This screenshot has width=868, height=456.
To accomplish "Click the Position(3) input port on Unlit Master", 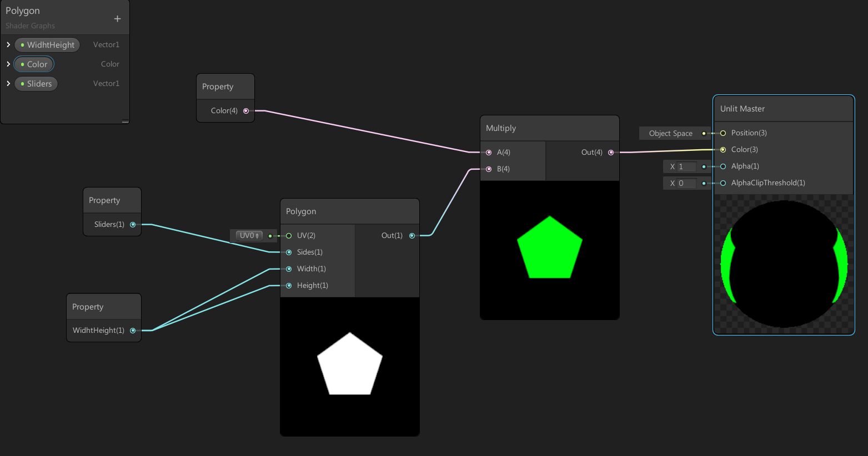I will click(723, 133).
